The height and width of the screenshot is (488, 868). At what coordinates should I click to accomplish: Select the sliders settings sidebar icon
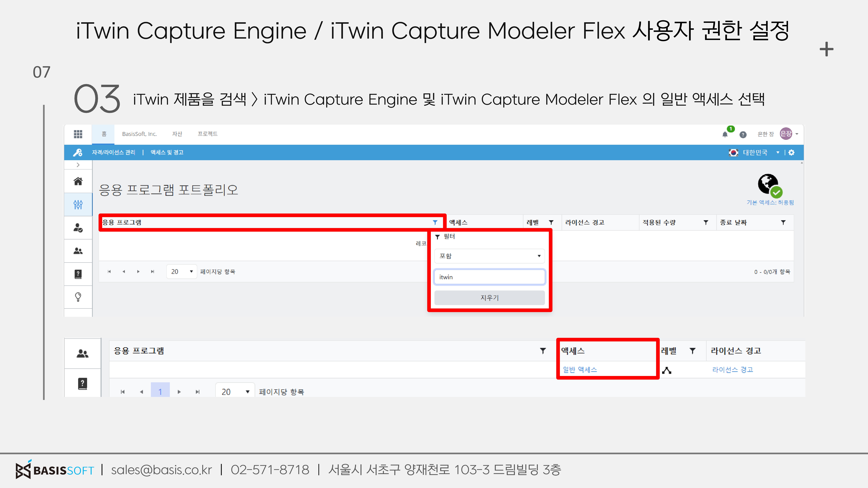coord(78,204)
